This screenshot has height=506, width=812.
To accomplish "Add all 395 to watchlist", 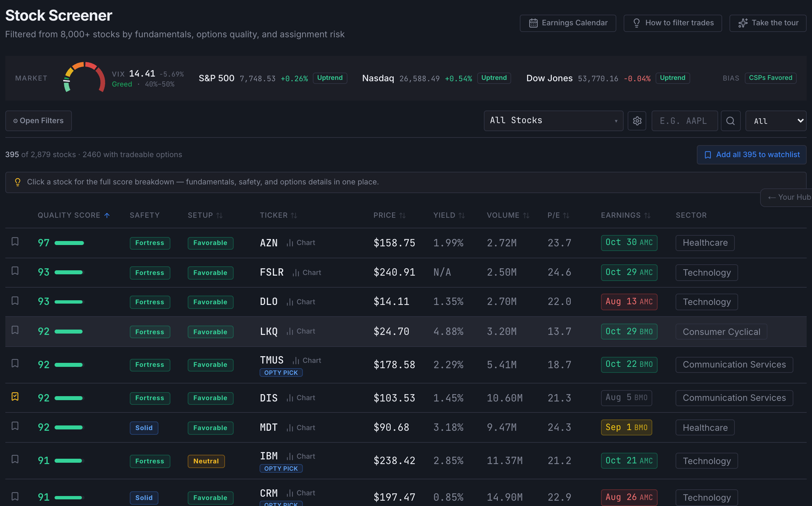I will click(x=751, y=154).
